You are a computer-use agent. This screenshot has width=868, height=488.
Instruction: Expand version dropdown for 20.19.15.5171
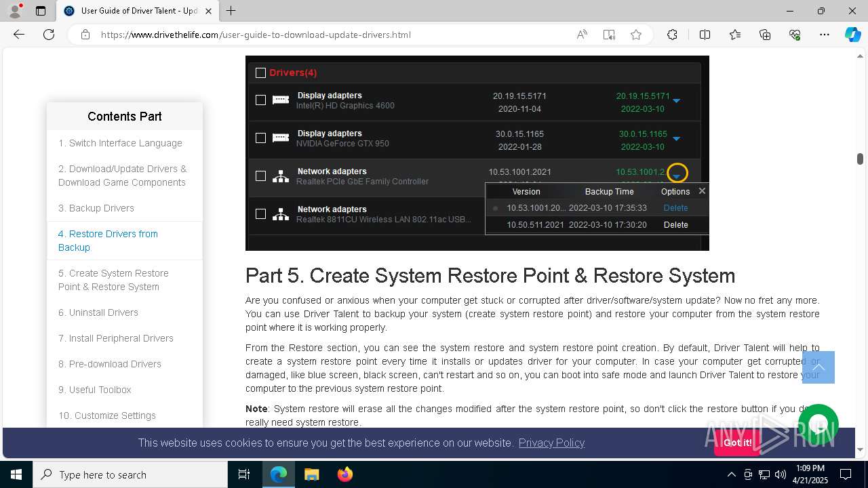coord(676,101)
